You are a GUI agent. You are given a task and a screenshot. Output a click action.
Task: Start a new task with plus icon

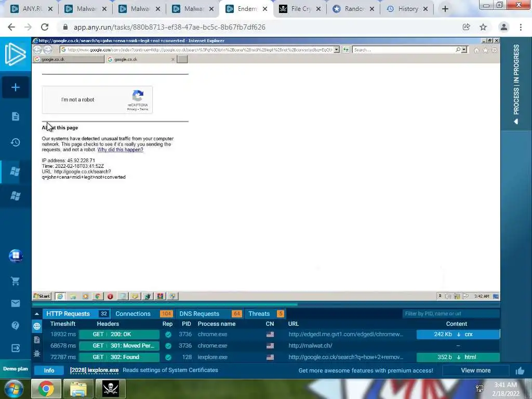point(16,87)
